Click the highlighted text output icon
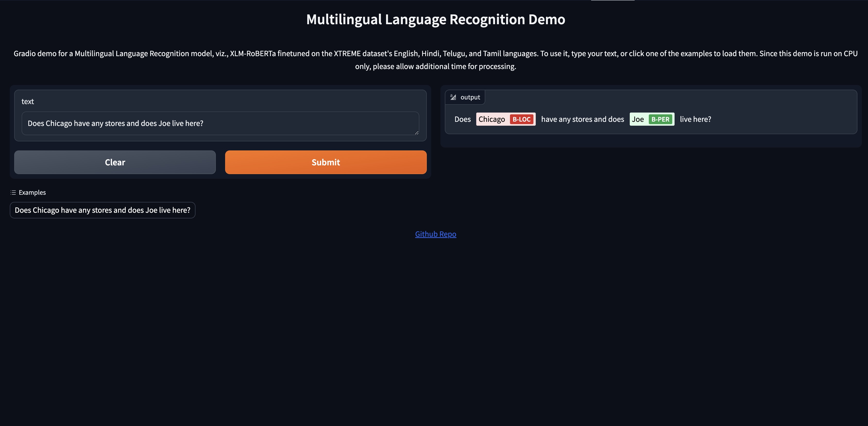Image resolution: width=868 pixels, height=426 pixels. pyautogui.click(x=453, y=97)
